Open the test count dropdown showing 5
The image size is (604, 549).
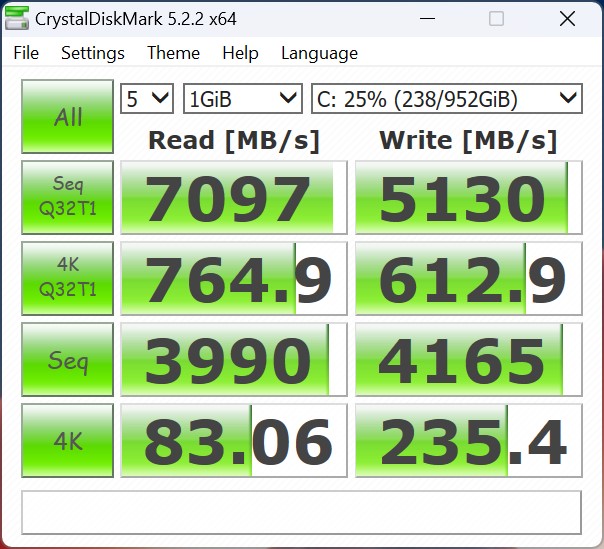pos(147,99)
